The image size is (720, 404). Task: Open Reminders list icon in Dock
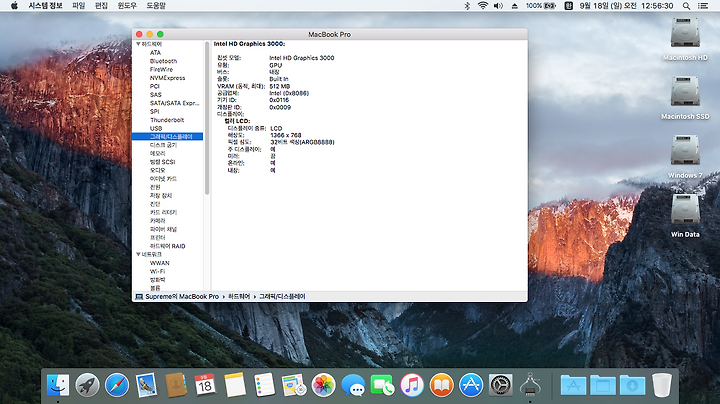point(264,385)
